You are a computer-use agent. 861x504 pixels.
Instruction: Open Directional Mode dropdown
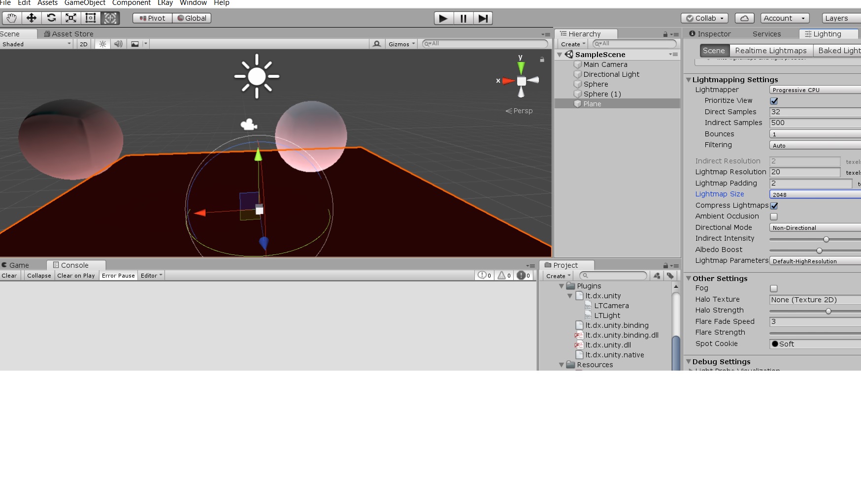[x=815, y=228]
